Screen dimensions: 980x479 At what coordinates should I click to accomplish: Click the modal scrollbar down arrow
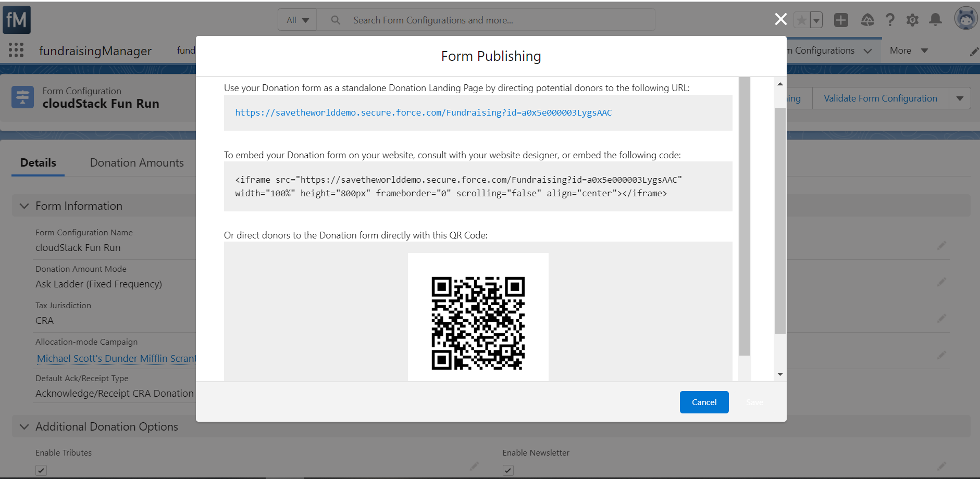tap(780, 374)
